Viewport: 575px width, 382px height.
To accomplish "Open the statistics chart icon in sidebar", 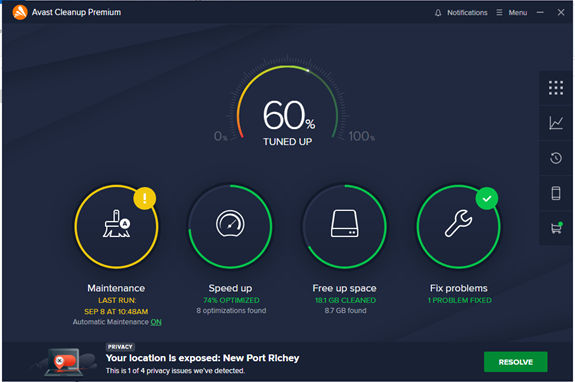I will (556, 123).
